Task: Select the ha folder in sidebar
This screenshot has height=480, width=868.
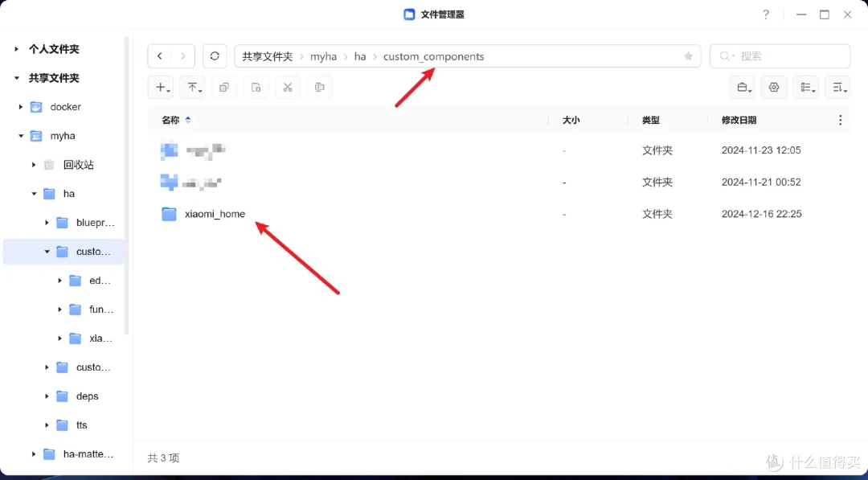Action: (69, 194)
